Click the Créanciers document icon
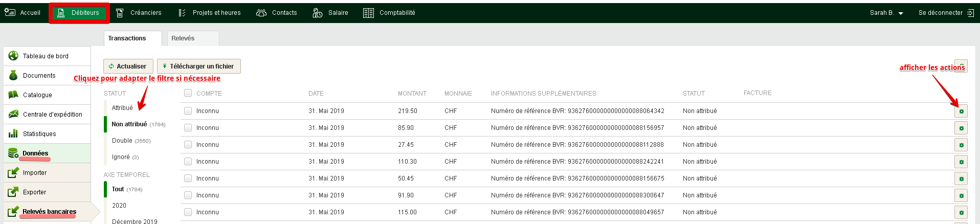The width and height of the screenshot is (980, 224). click(120, 13)
